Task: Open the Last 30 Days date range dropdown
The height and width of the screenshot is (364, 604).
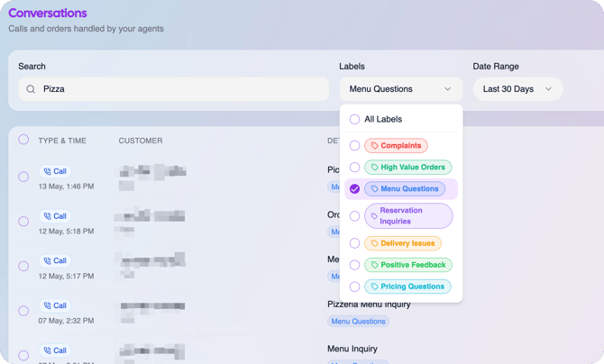Action: tap(518, 89)
